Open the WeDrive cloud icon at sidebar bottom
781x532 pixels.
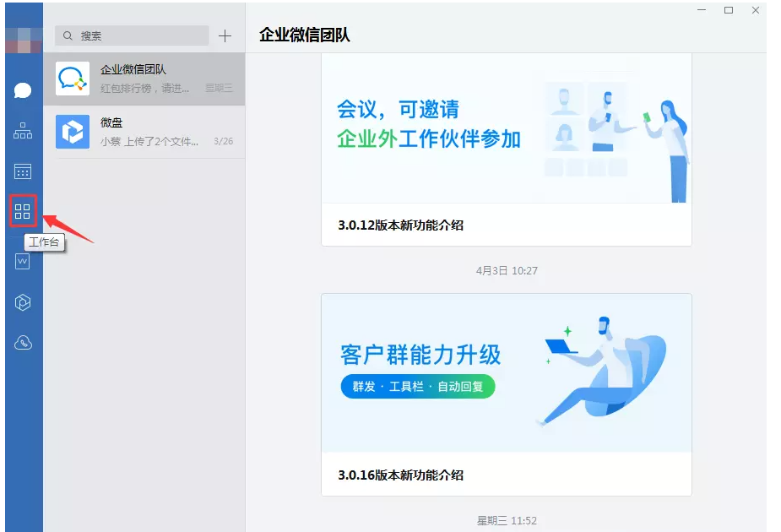pos(23,342)
